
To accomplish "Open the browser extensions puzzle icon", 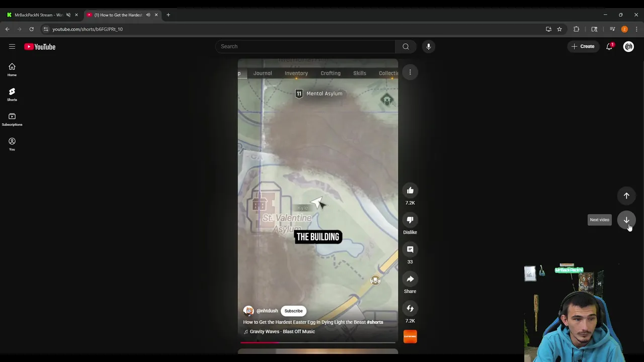I will tap(577, 29).
